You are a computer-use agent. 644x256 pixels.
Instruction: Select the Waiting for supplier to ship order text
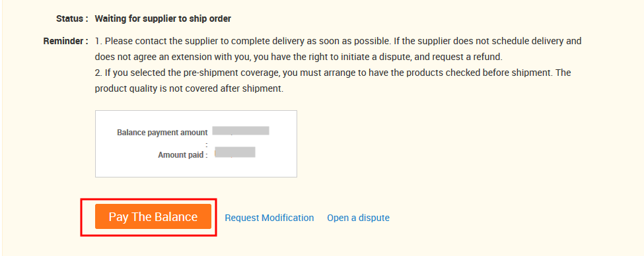[163, 18]
